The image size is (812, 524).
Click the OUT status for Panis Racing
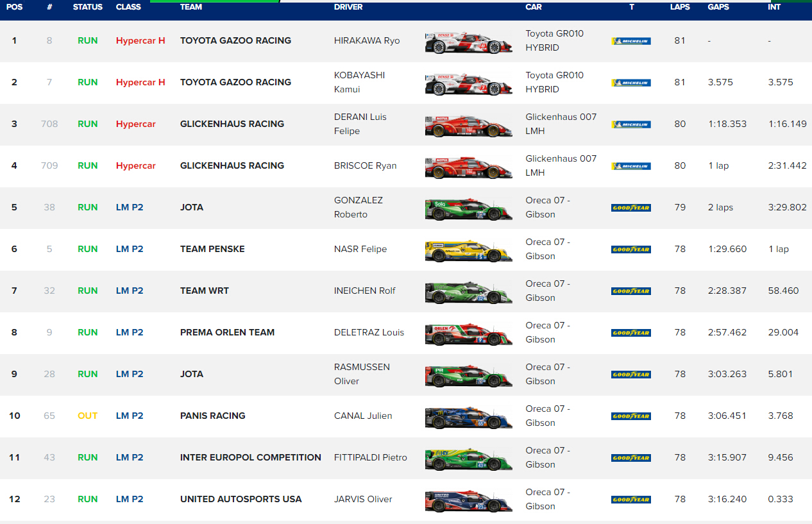[88, 416]
